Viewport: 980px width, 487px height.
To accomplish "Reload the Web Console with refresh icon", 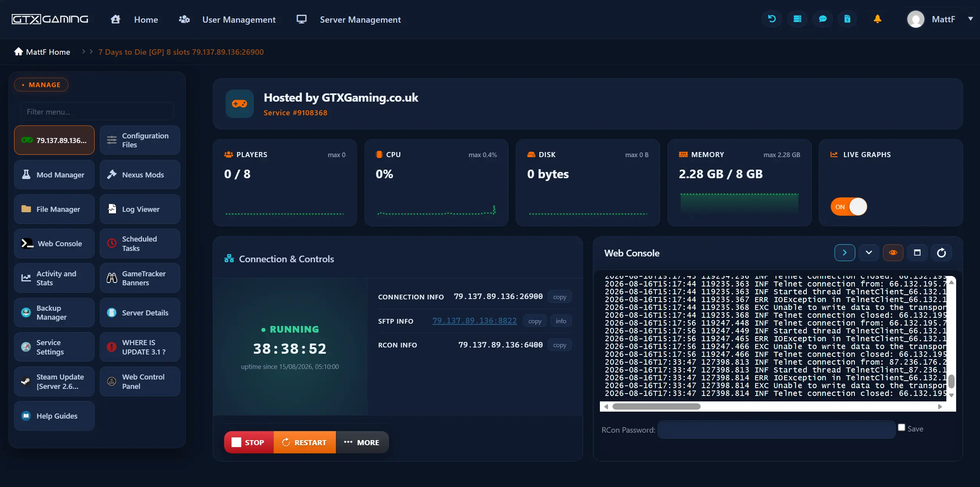I will click(941, 253).
